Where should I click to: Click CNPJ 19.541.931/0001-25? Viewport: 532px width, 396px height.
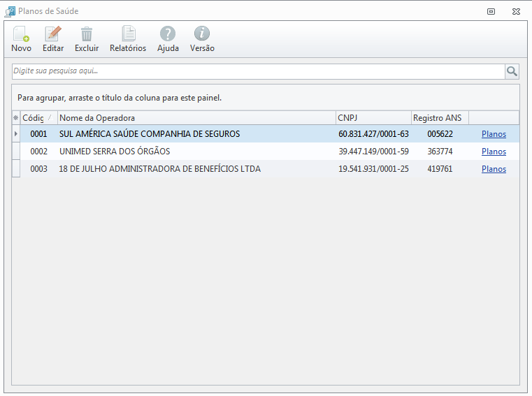pyautogui.click(x=373, y=168)
